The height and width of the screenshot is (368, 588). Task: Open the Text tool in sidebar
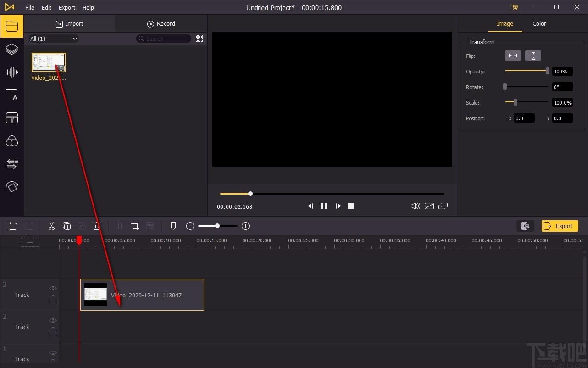[x=11, y=95]
